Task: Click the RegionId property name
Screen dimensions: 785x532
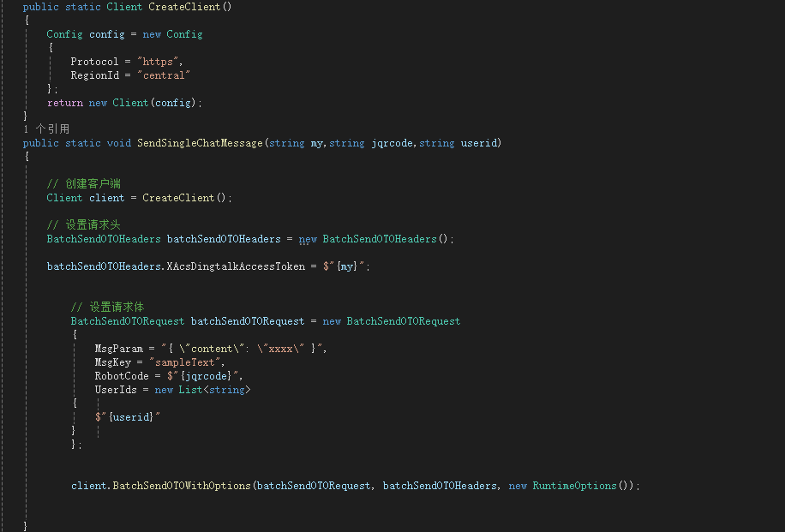Action: coord(94,75)
